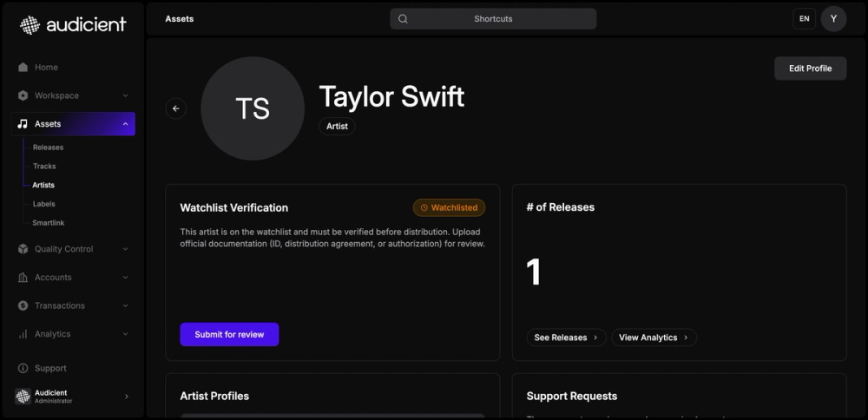Click the Audicient Administrator avatar icon
This screenshot has height=420, width=868.
click(x=23, y=397)
